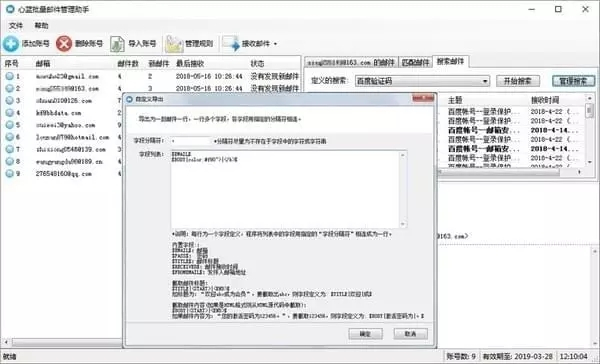Click the 有效期至: 2019-03-28 status entry
Screen dimensions: 600x364
(517, 356)
